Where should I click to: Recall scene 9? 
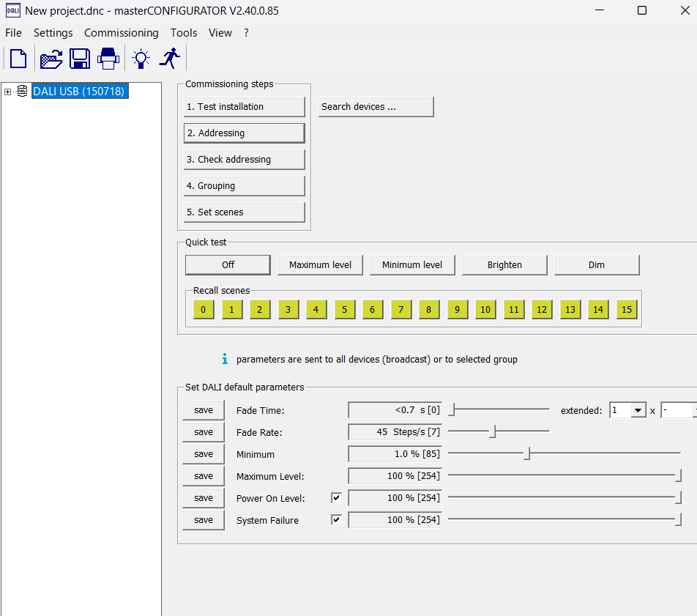[458, 310]
